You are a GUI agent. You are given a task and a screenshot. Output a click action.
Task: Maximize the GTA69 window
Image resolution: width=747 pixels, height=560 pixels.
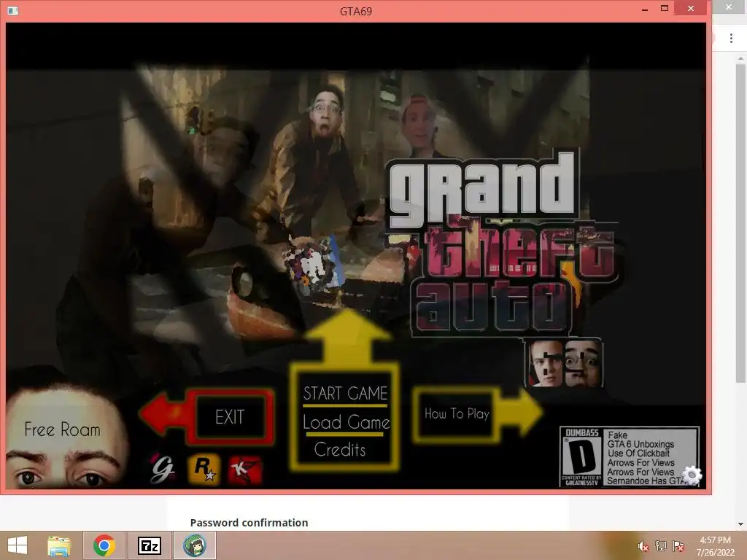[x=664, y=8]
